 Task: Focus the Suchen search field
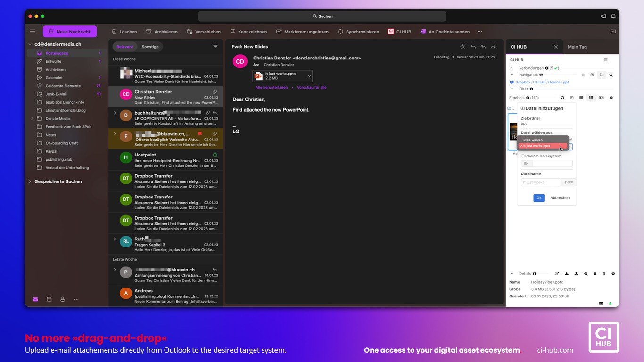322,16
